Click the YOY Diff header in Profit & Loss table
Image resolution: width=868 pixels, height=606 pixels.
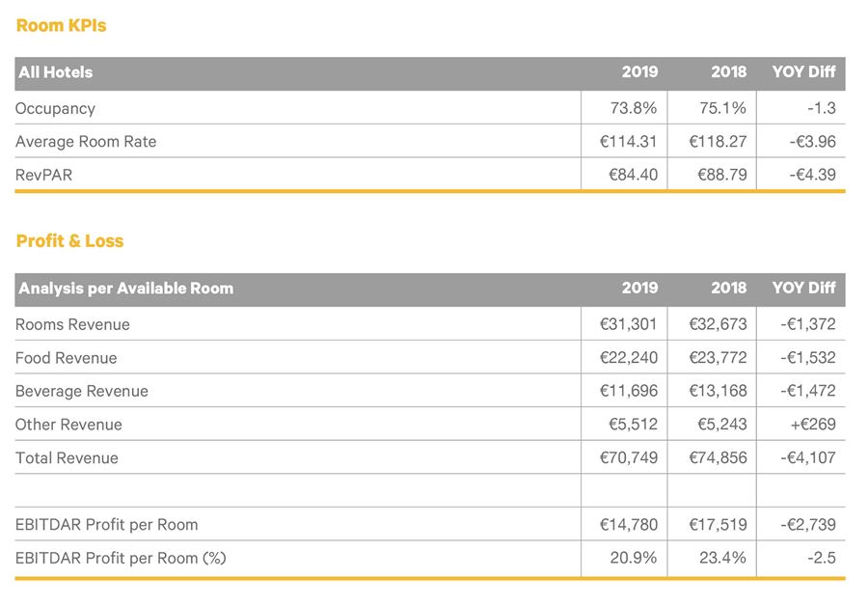(803, 288)
